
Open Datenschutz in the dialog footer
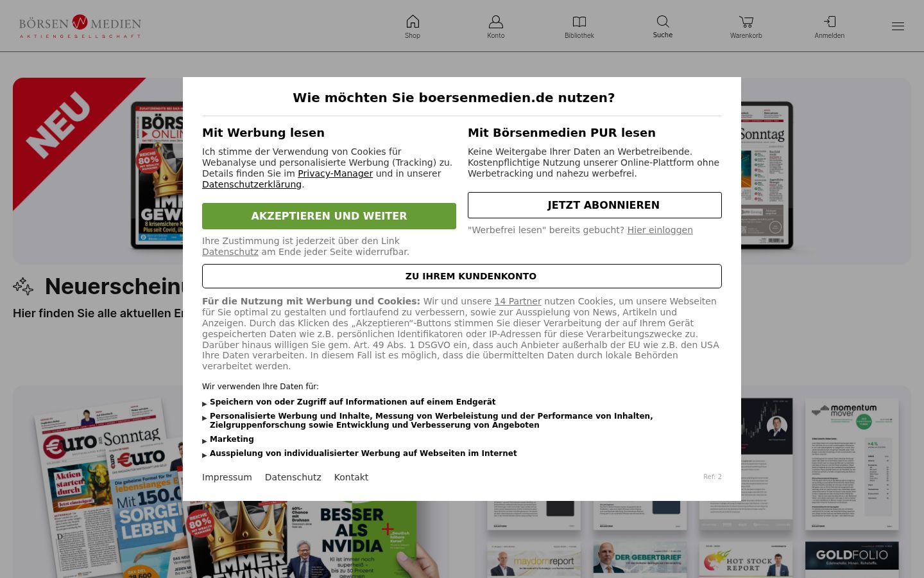click(x=293, y=477)
